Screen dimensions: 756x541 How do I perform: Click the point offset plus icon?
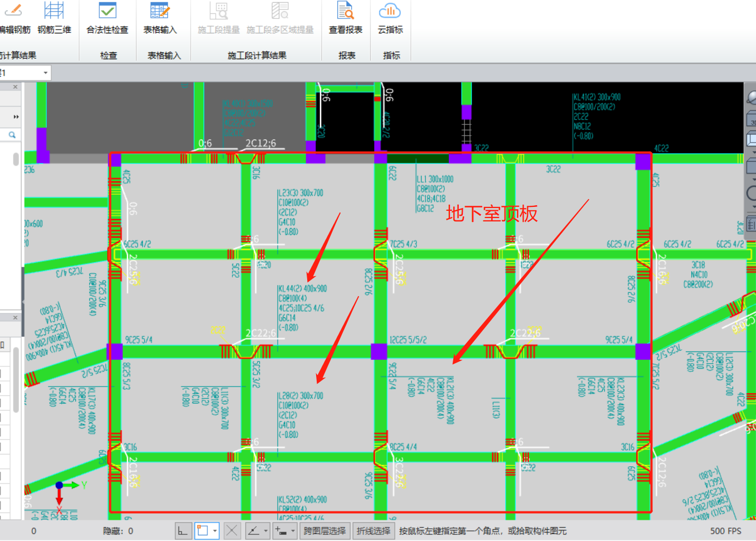(281, 531)
